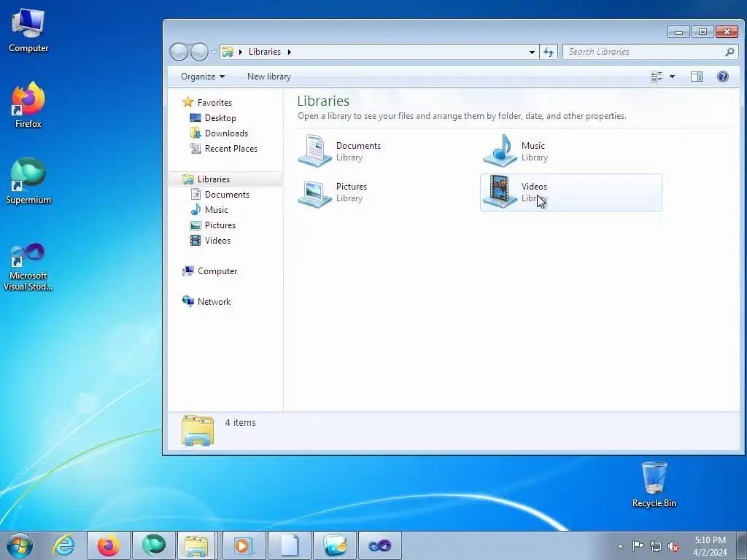Select Desktop under Favorites
The width and height of the screenshot is (747, 560).
pos(220,117)
